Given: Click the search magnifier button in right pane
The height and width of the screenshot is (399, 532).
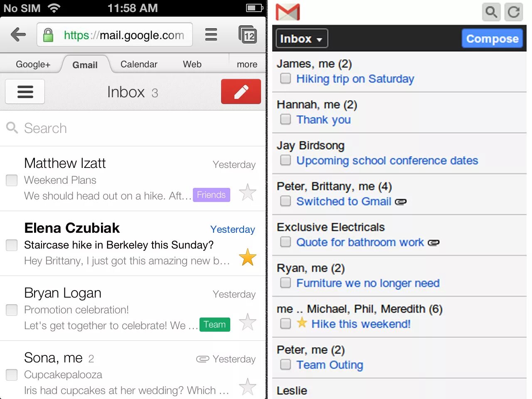Looking at the screenshot, I should 491,12.
